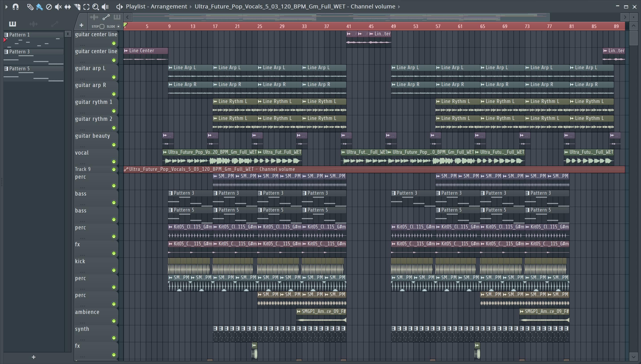Show piano patterns tab in picker
Image resolution: width=641 pixels, height=364 pixels.
[12, 24]
